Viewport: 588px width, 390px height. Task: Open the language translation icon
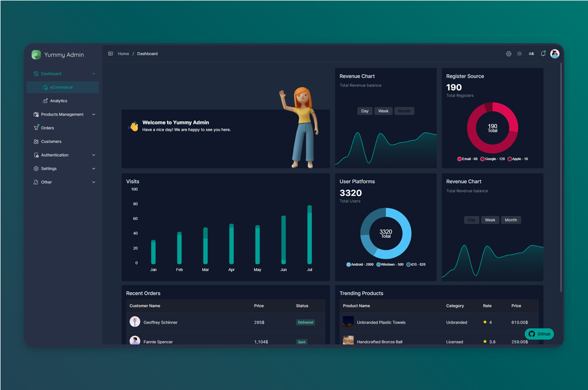click(531, 54)
